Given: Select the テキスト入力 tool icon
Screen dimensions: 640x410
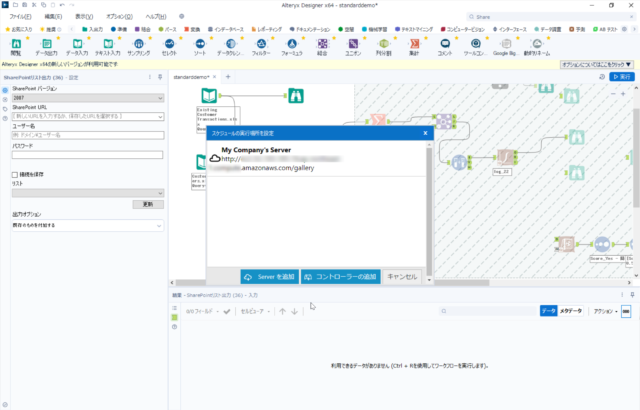Looking at the screenshot, I should pyautogui.click(x=108, y=44).
